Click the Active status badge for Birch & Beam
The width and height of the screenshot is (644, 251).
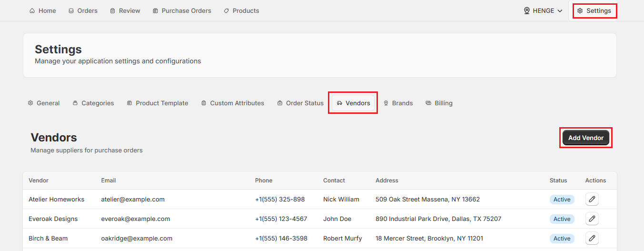coord(562,239)
